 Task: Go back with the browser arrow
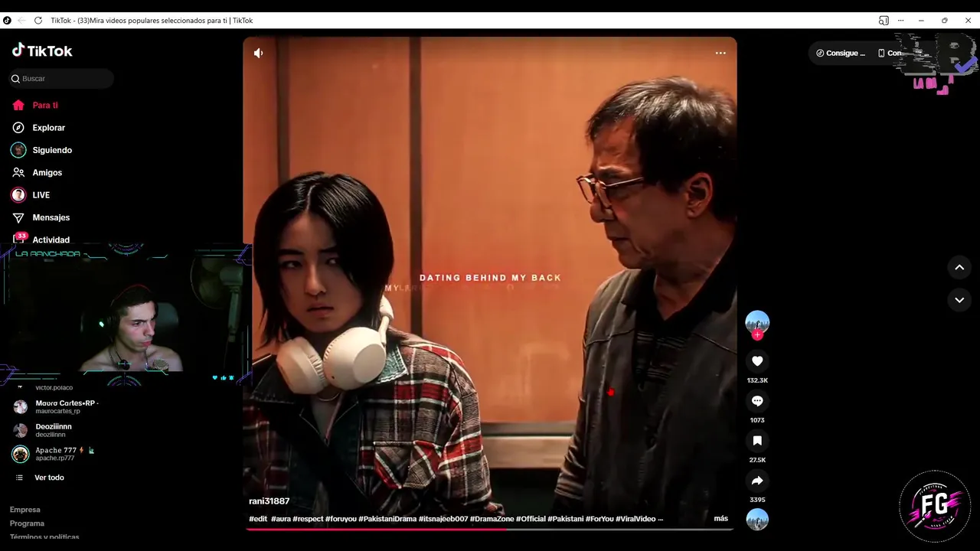click(x=21, y=21)
